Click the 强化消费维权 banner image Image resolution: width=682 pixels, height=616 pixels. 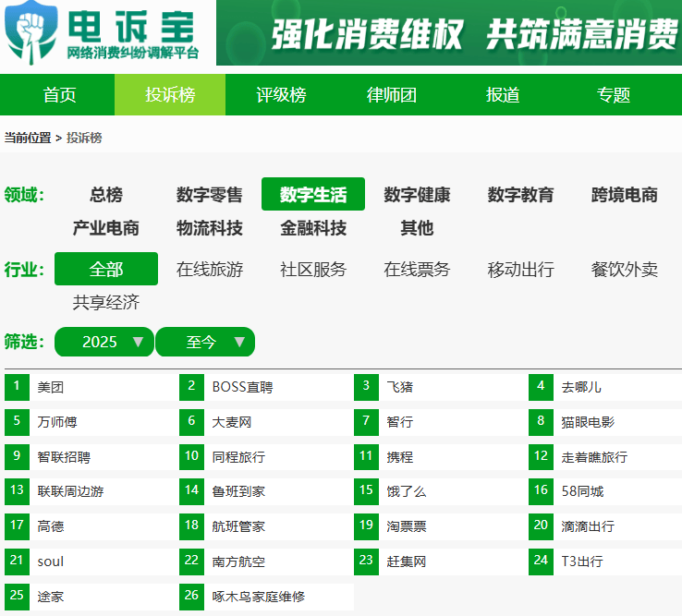(449, 32)
